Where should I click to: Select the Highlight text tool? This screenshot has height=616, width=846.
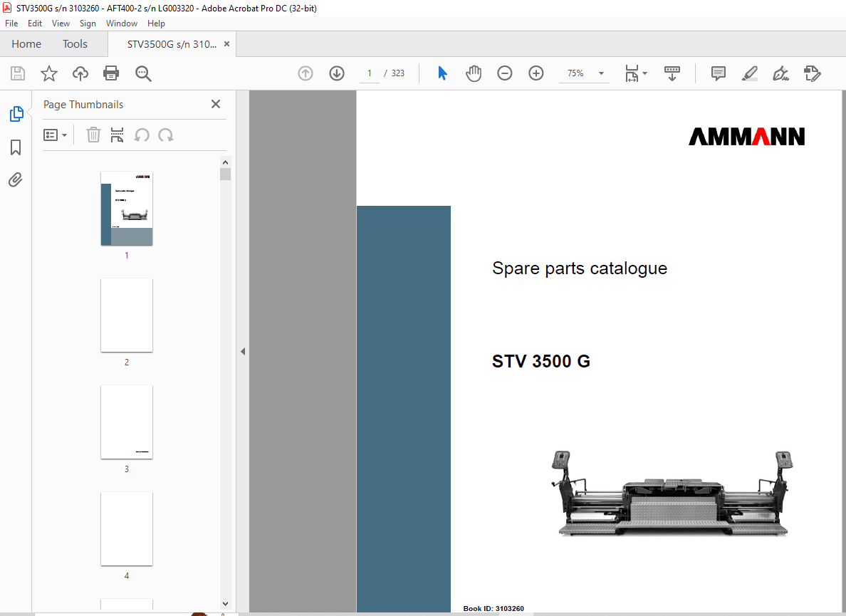[749, 73]
